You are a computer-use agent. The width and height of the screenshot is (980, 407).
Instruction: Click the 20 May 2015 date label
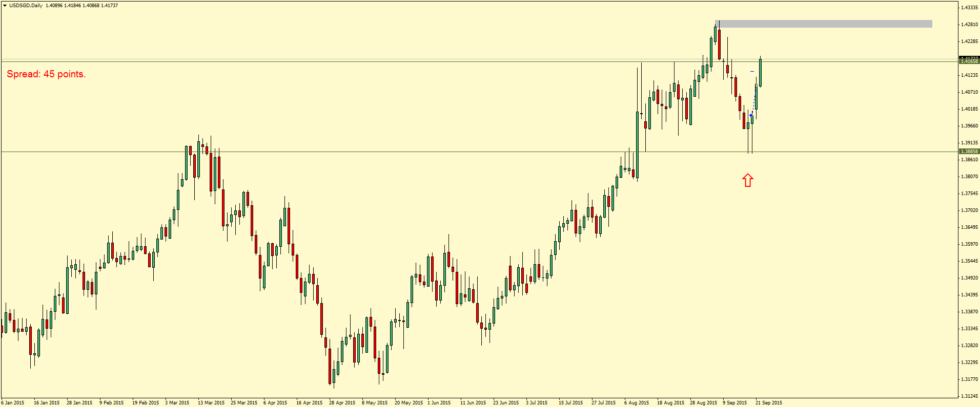409,403
